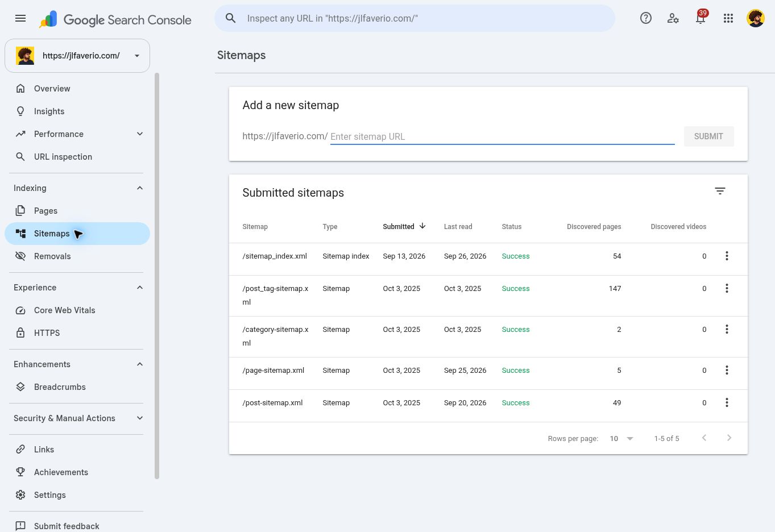Viewport: 775px width, 532px height.
Task: Open the rows per page dropdown
Action: pyautogui.click(x=621, y=439)
